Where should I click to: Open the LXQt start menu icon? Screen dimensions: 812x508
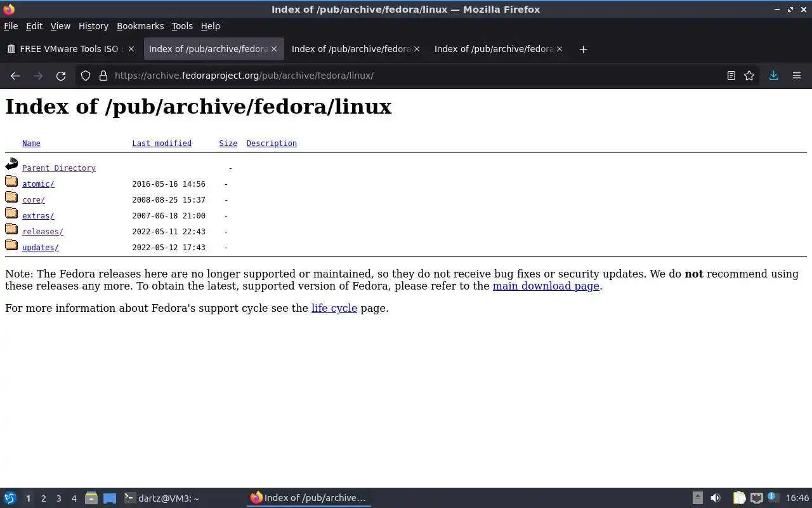click(x=10, y=498)
